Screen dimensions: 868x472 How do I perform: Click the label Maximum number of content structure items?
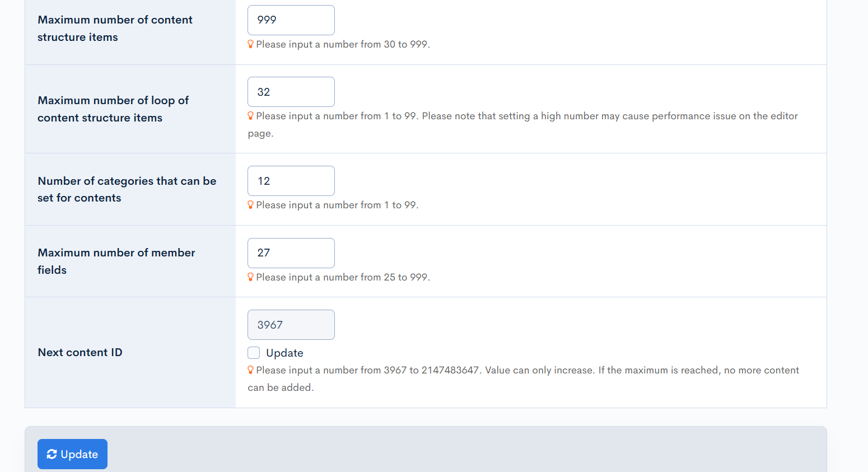(x=115, y=28)
